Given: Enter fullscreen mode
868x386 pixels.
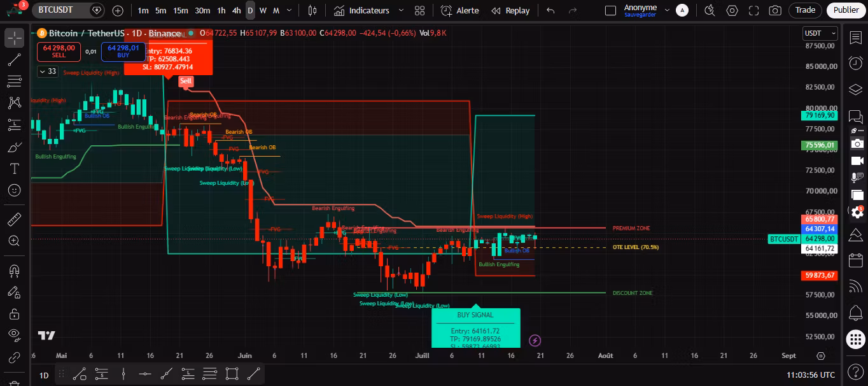Looking at the screenshot, I should coord(754,10).
